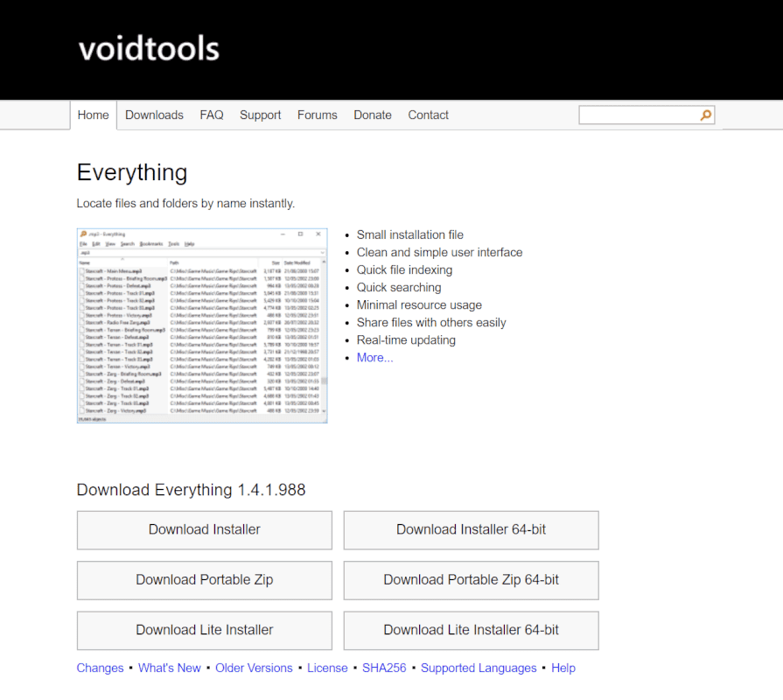Open the Help link
The height and width of the screenshot is (700, 783).
[x=563, y=668]
